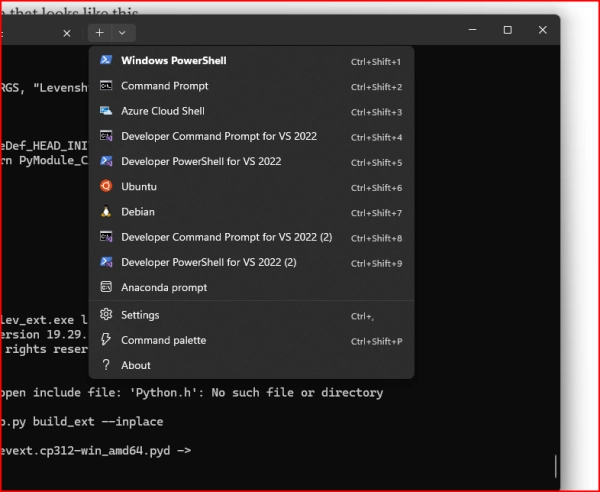Viewport: 600px width, 492px height.
Task: Click the orange Ubuntu logo icon
Action: click(x=105, y=186)
